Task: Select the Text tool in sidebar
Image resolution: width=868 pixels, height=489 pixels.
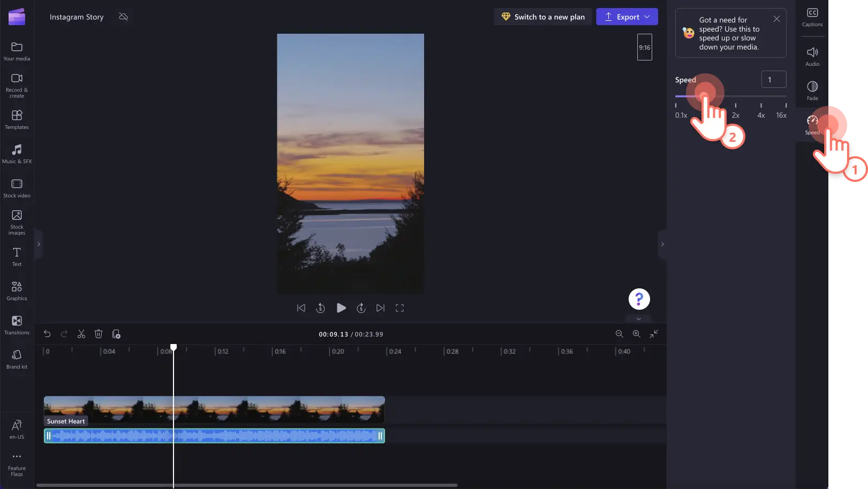Action: click(x=17, y=257)
